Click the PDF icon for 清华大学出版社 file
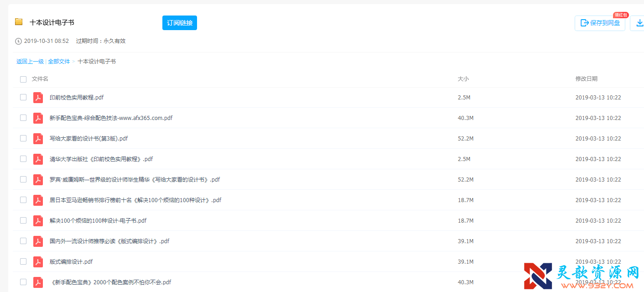Viewport: 644px width, 292px height. (x=38, y=159)
